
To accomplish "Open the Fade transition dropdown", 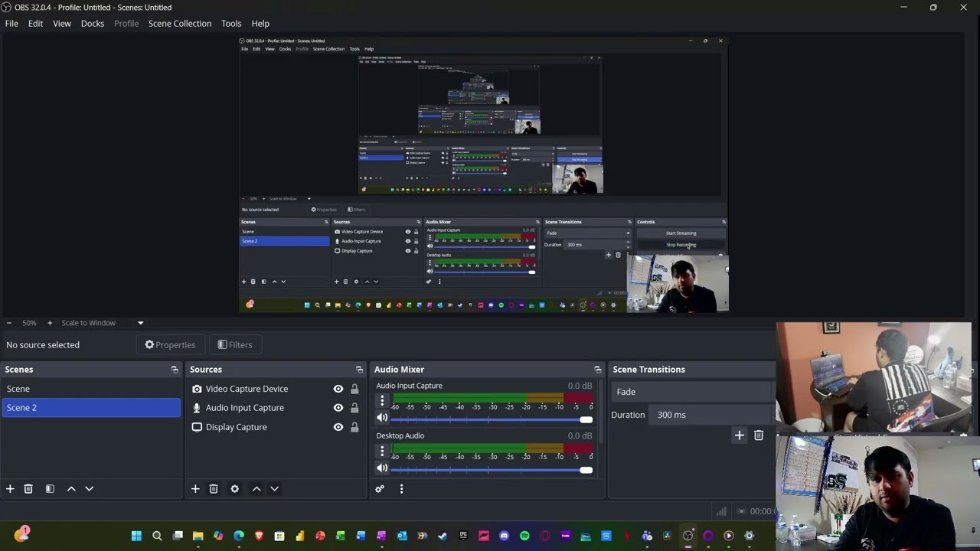I will 693,392.
